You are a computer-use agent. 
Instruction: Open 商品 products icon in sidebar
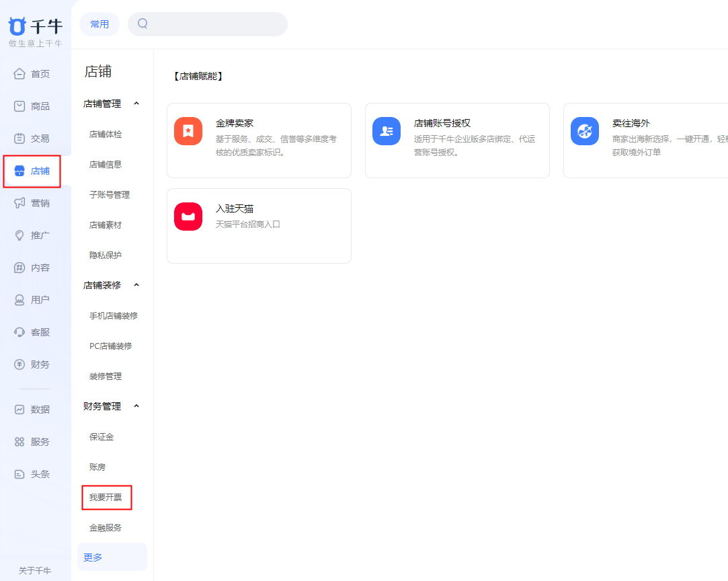pyautogui.click(x=19, y=106)
